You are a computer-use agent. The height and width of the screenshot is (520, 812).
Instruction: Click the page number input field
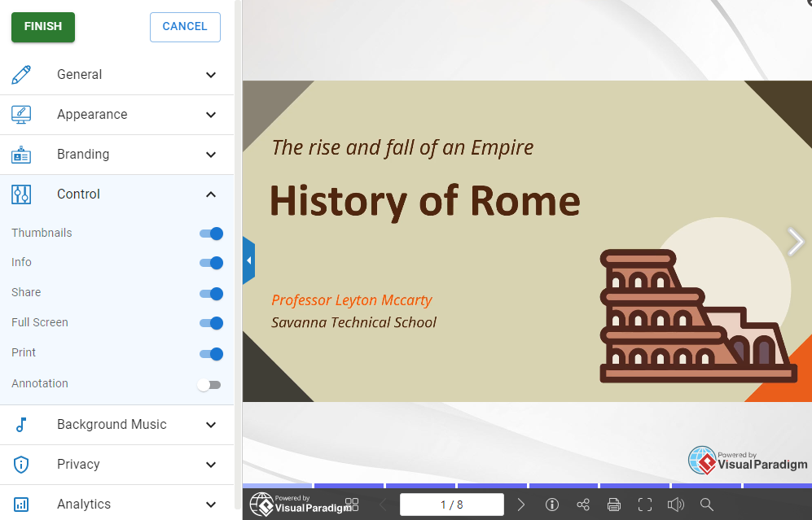pyautogui.click(x=451, y=505)
